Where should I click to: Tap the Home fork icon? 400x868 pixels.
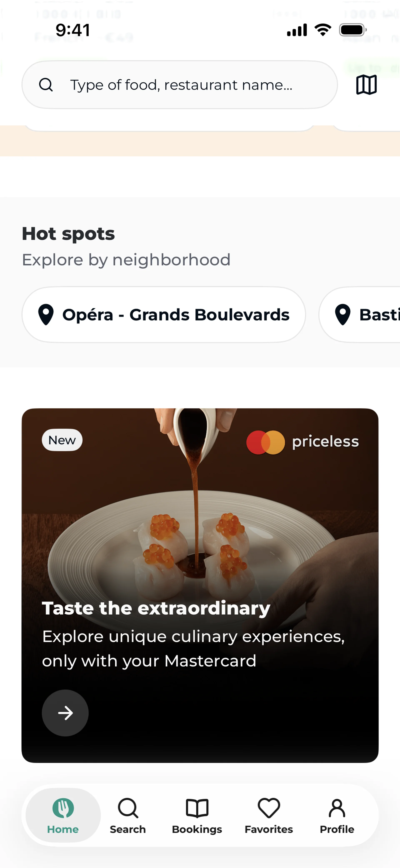[63, 808]
